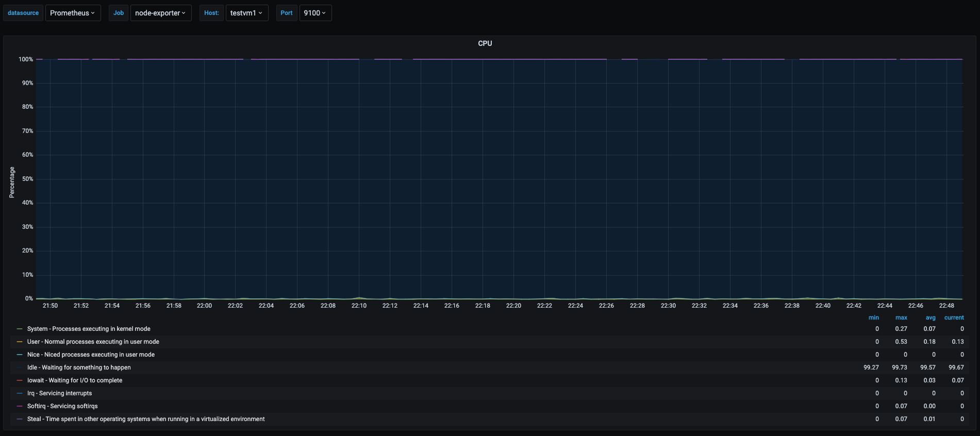Toggle the Idle series legend label
The width and height of the screenshot is (980, 436).
tap(79, 367)
